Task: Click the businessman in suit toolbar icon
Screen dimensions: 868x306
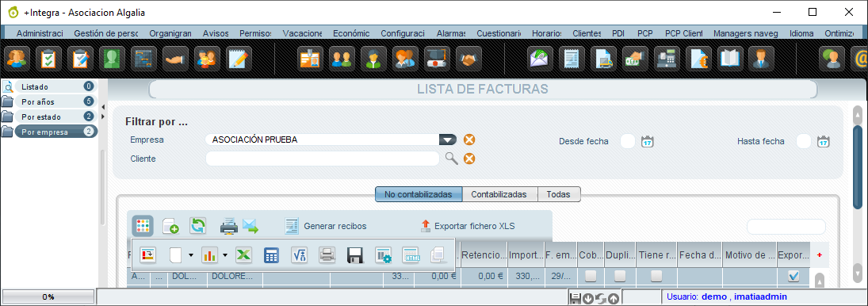Action: click(x=763, y=58)
